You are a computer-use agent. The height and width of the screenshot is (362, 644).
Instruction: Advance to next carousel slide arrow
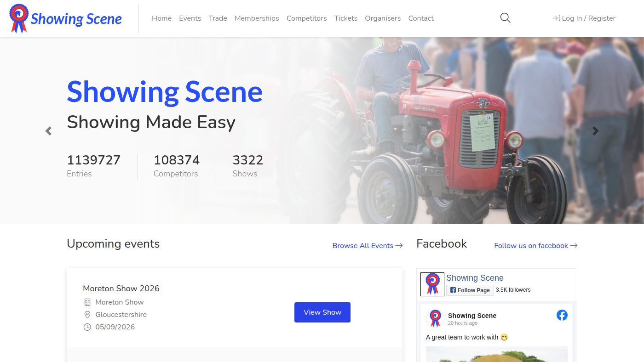click(596, 131)
